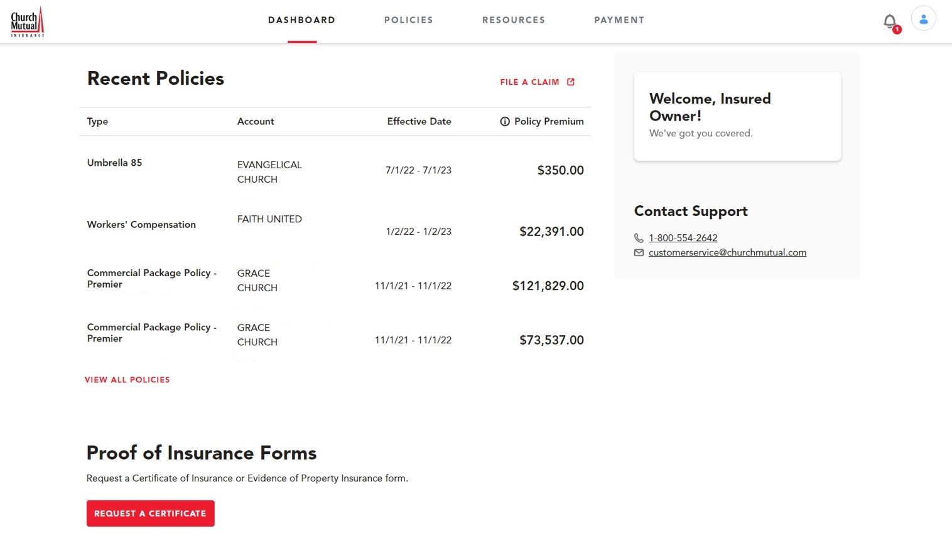Email customerservice@churchmutual.com
The height and width of the screenshot is (560, 952).
coord(727,252)
